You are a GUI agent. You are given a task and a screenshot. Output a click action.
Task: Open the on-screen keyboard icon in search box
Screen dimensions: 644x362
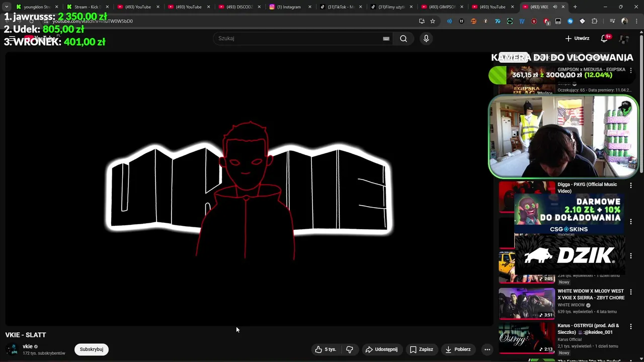386,38
